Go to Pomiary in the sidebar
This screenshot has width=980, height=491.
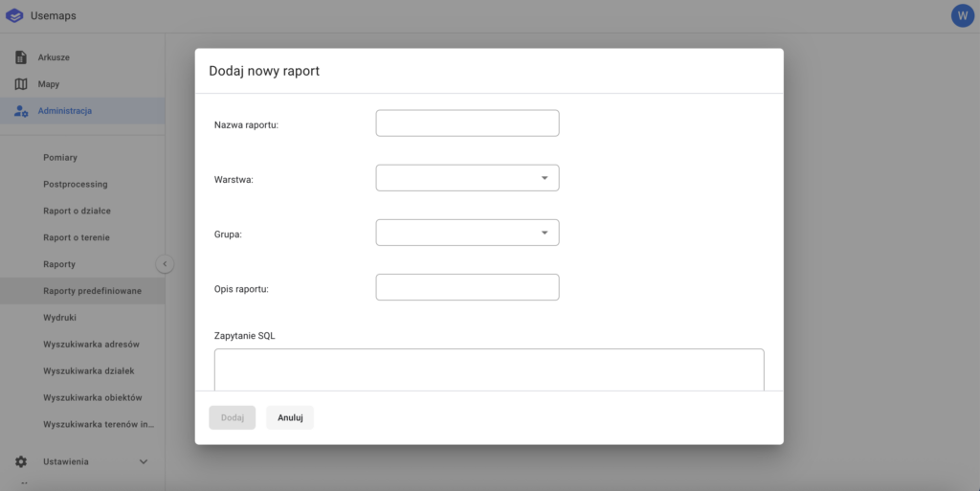[x=60, y=157]
